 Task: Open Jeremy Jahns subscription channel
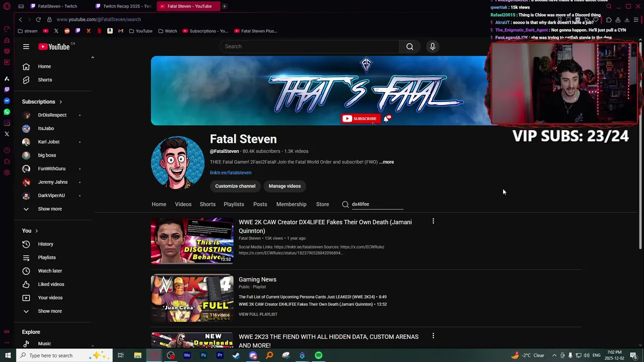[52, 182]
